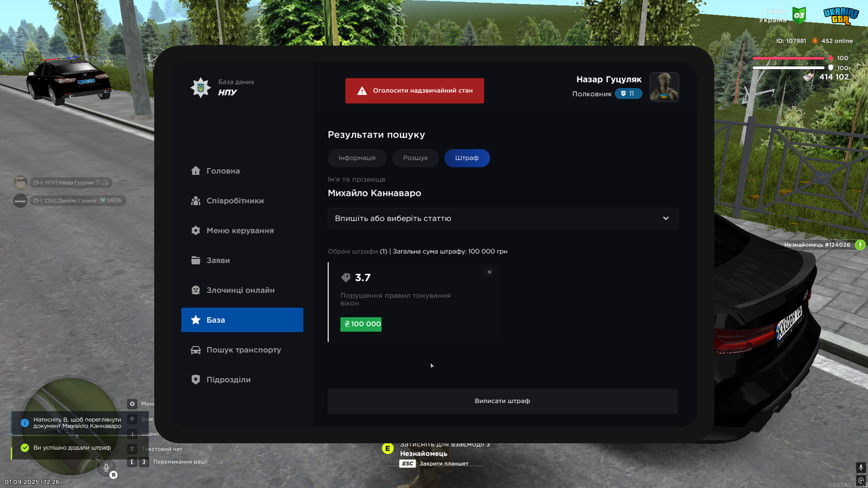
Task: Open the Співробітники menu section
Action: pos(242,201)
